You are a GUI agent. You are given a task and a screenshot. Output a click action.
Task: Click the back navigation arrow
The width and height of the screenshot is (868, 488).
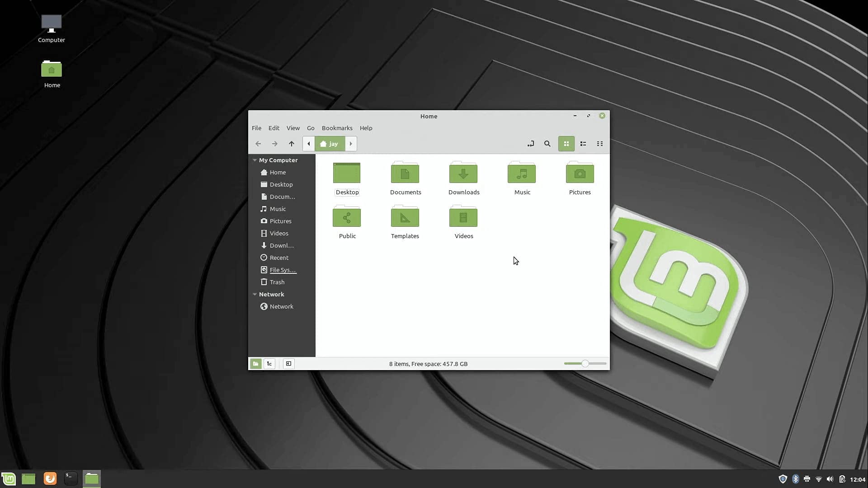(258, 144)
